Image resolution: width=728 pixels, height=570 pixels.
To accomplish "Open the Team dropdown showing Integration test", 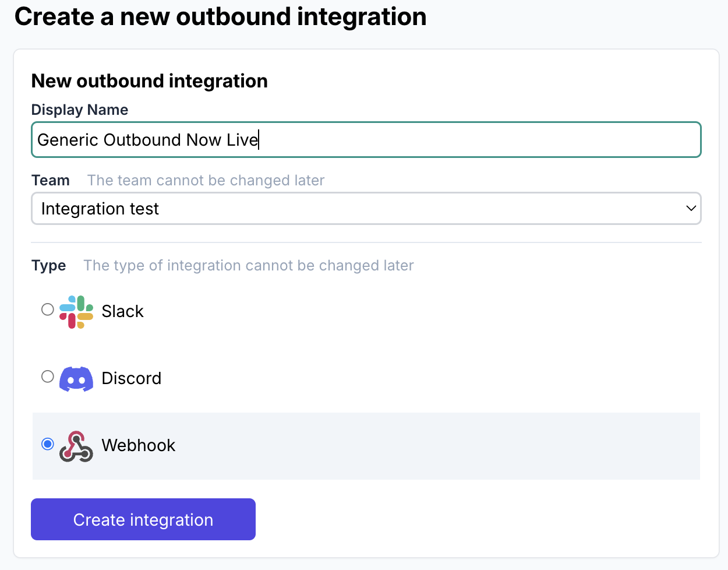I will tap(366, 209).
